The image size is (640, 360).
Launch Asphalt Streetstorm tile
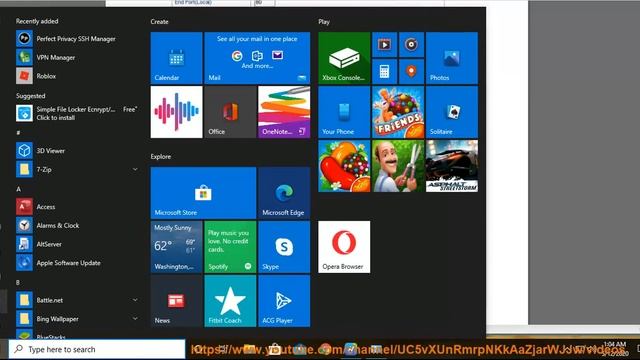tap(452, 166)
